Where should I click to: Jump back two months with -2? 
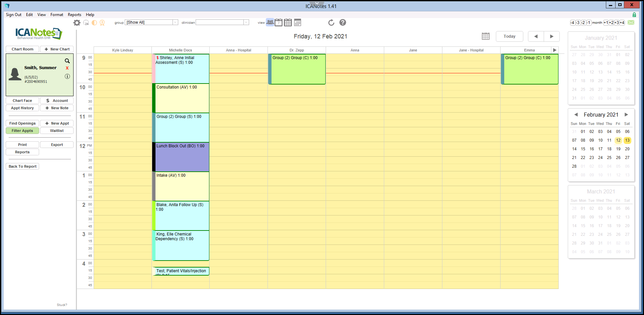click(x=583, y=23)
